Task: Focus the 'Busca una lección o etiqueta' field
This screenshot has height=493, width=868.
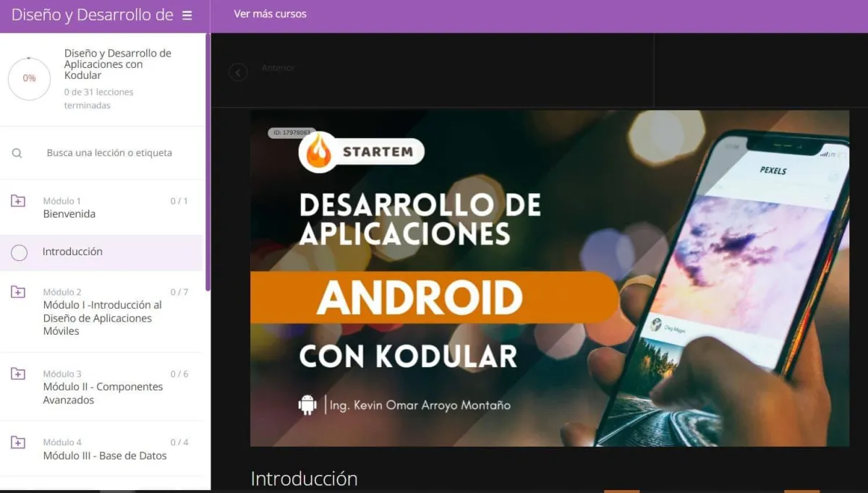Action: pos(109,153)
